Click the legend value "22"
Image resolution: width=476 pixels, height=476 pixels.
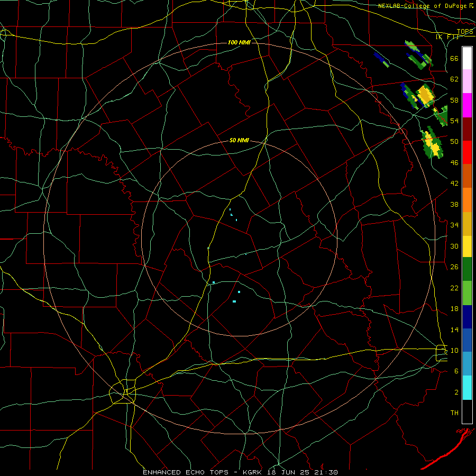tap(454, 288)
